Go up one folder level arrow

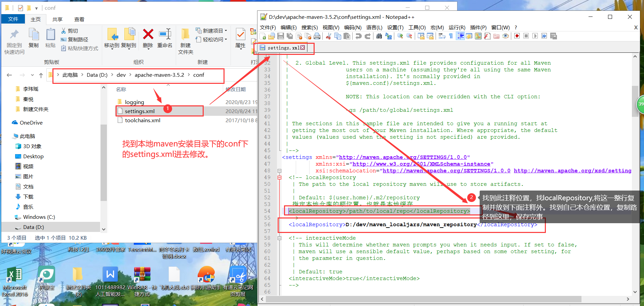click(x=41, y=75)
